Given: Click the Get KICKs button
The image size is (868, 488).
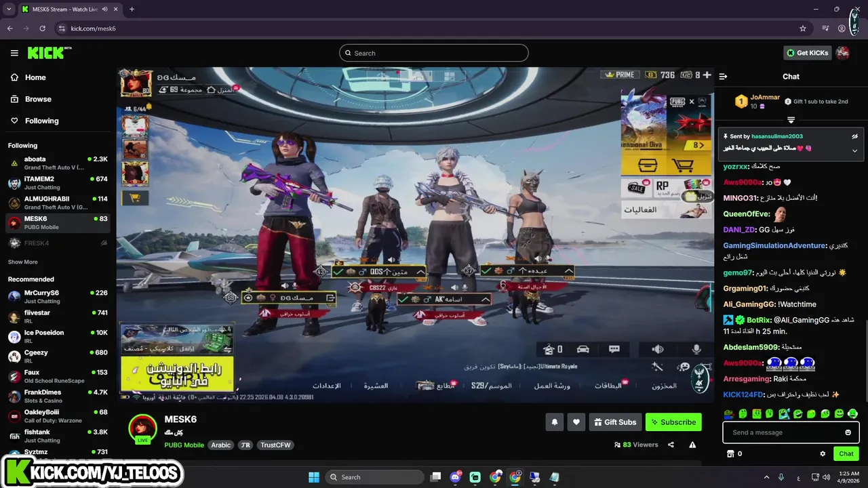Looking at the screenshot, I should (x=807, y=53).
